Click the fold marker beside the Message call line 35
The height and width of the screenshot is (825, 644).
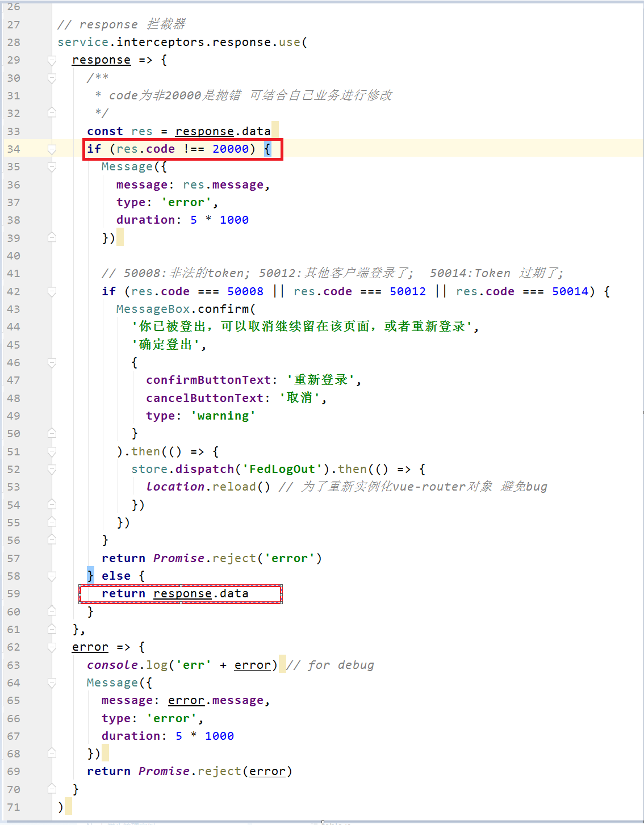click(52, 166)
